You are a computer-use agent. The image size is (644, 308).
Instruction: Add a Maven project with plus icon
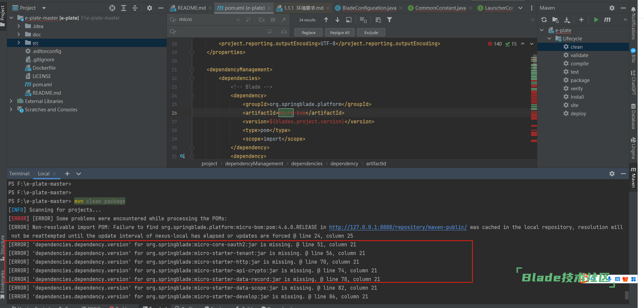click(x=581, y=20)
